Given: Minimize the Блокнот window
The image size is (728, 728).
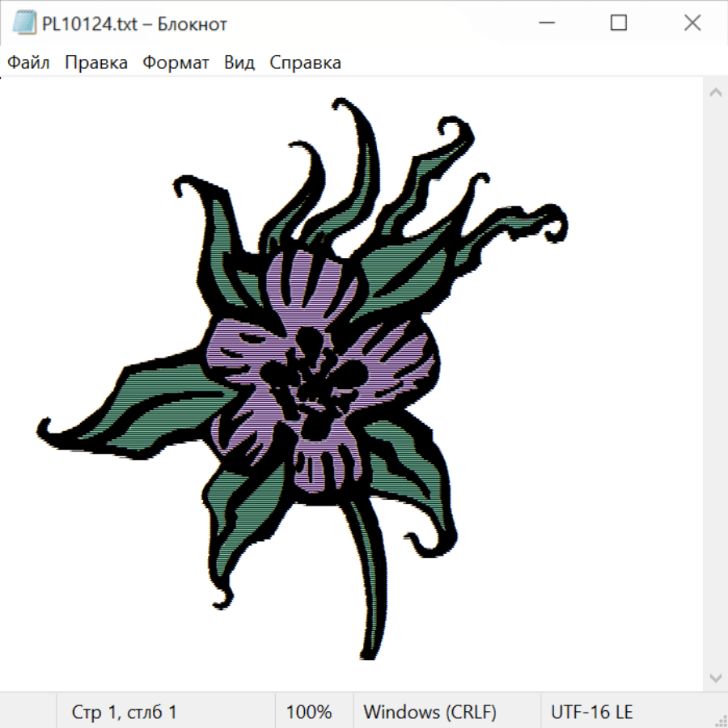Looking at the screenshot, I should coord(544,23).
